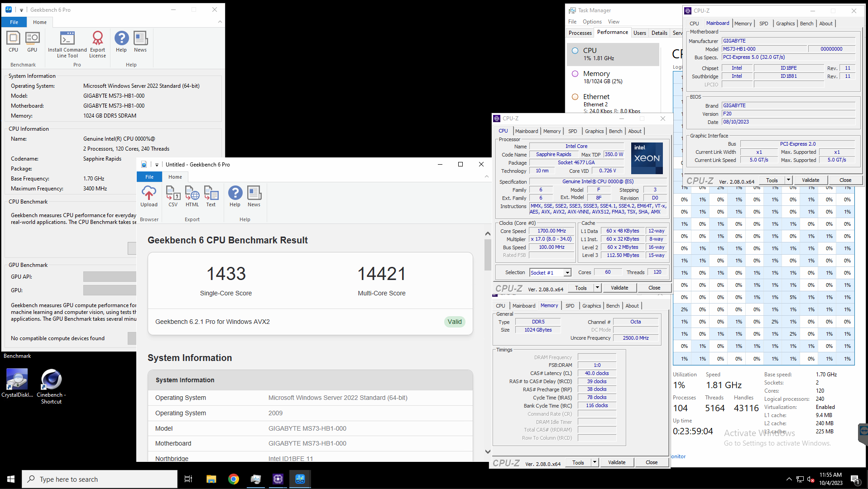Expand Tools dropdown arrow in CPU-Z Memory window

[x=595, y=462]
